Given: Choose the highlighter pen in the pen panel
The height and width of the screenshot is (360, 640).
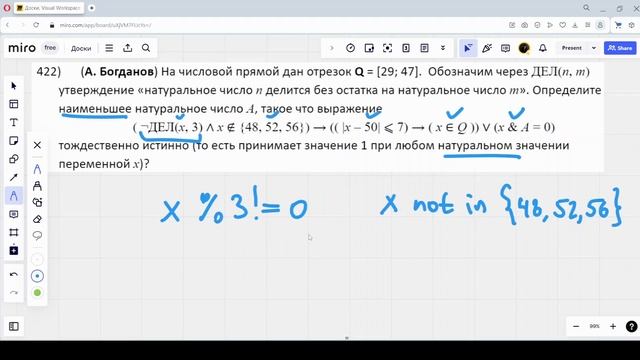Looking at the screenshot, I should pos(37,186).
